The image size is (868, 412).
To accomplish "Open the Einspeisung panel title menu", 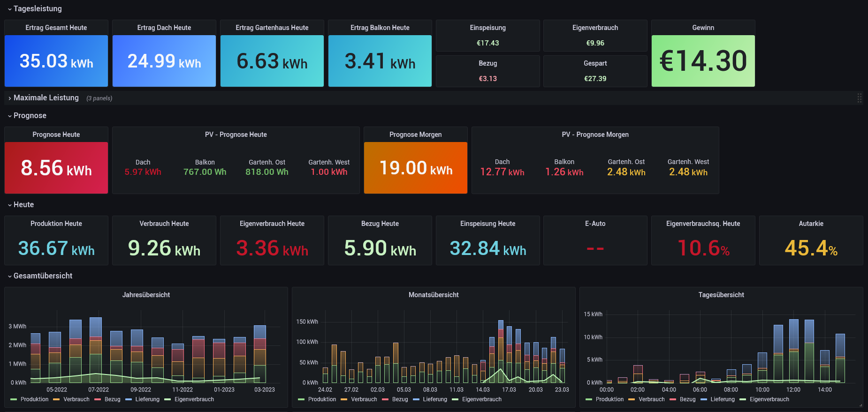I will (488, 28).
